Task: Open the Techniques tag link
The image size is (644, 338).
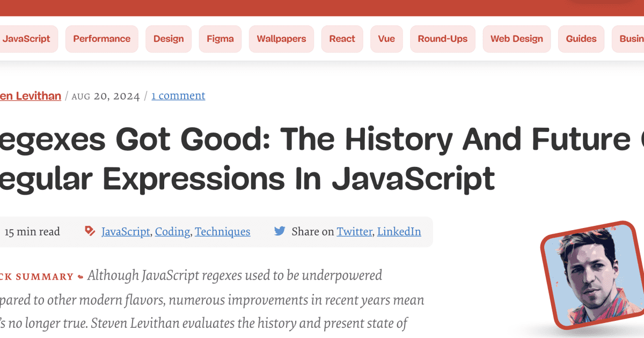Action: click(223, 232)
